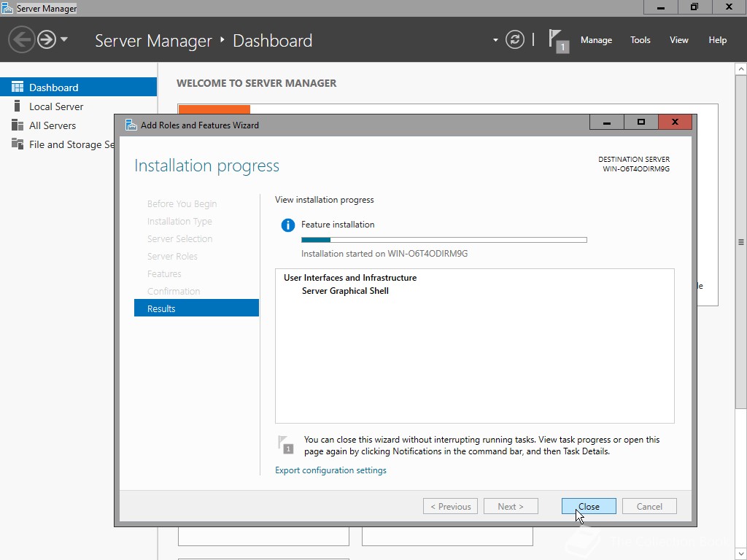Image resolution: width=747 pixels, height=560 pixels.
Task: Click the Close button in wizard
Action: point(589,506)
